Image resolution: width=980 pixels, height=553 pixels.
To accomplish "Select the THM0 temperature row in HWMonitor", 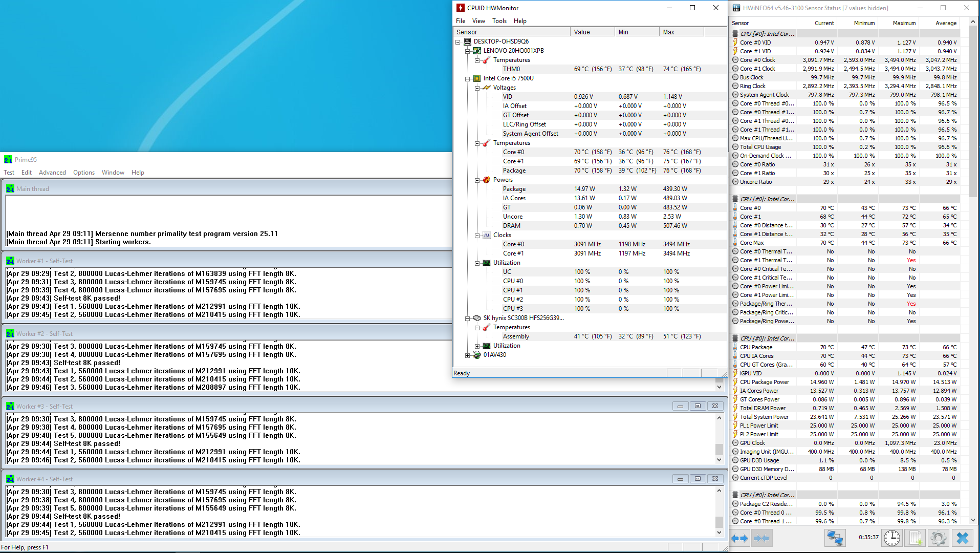I will [590, 69].
